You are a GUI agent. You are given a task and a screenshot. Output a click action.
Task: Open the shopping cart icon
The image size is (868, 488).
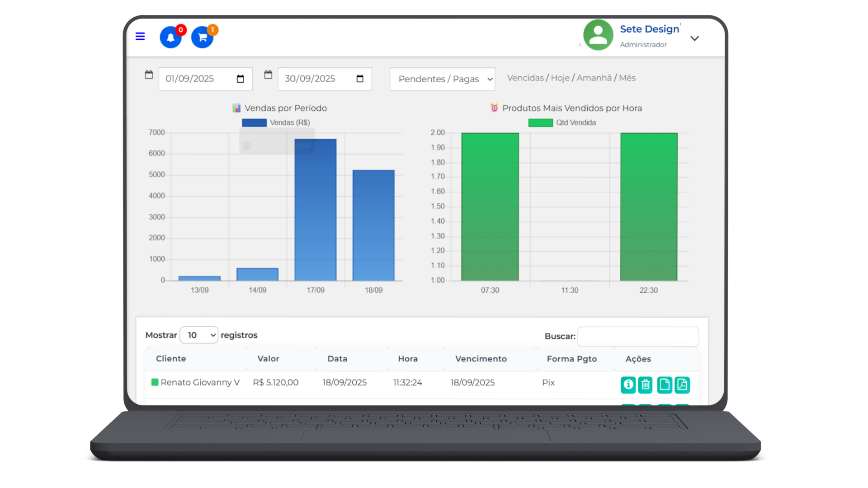pos(202,38)
